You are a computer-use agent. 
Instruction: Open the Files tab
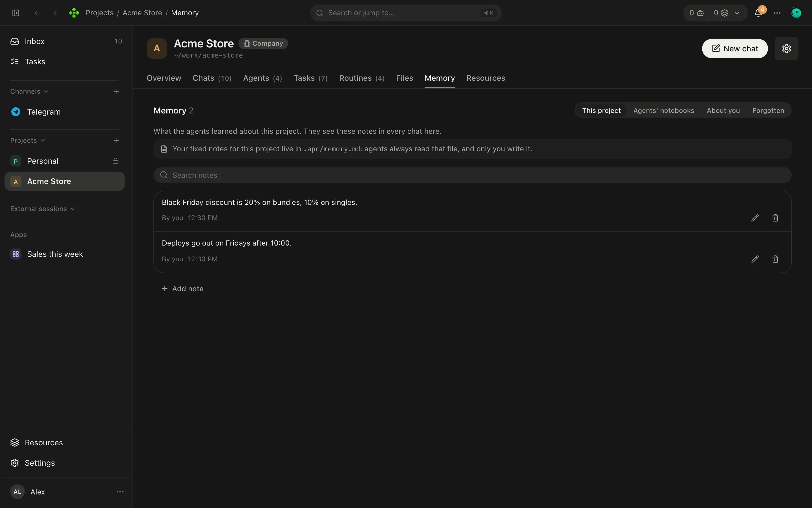[x=404, y=78]
